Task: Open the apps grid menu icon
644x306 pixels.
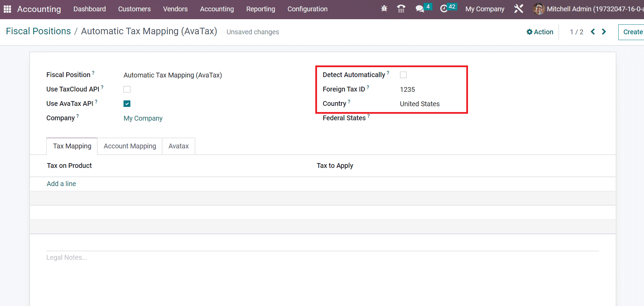Action: click(7, 9)
